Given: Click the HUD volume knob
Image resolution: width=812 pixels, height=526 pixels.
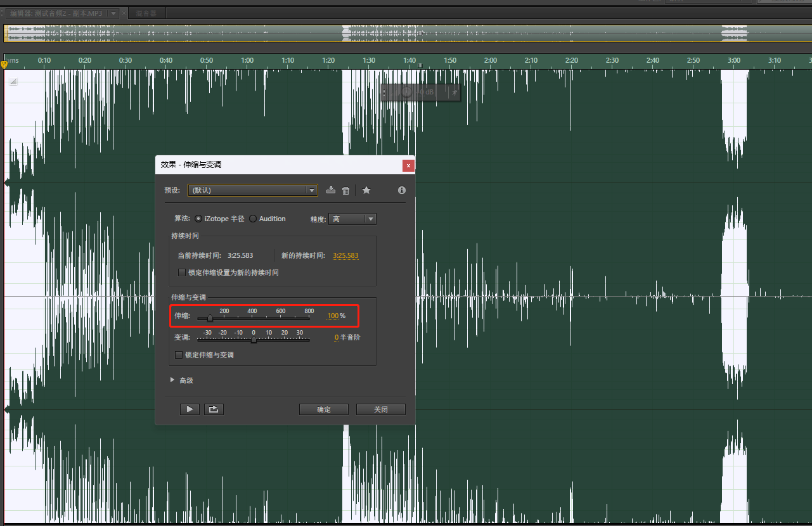Looking at the screenshot, I should click(x=407, y=92).
